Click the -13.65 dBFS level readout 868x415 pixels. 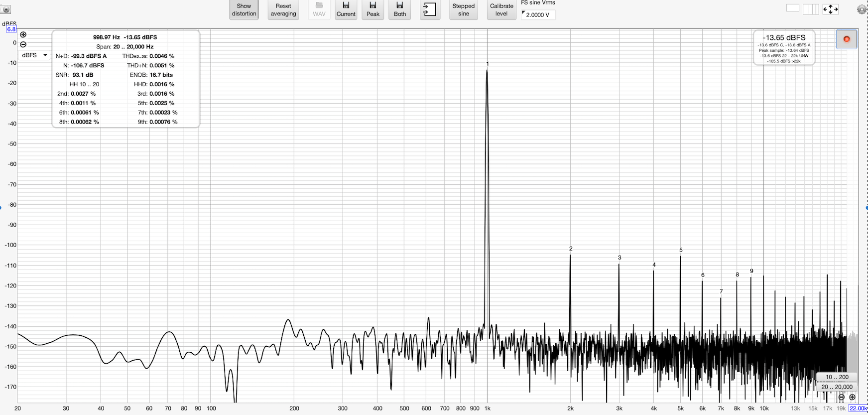point(784,37)
